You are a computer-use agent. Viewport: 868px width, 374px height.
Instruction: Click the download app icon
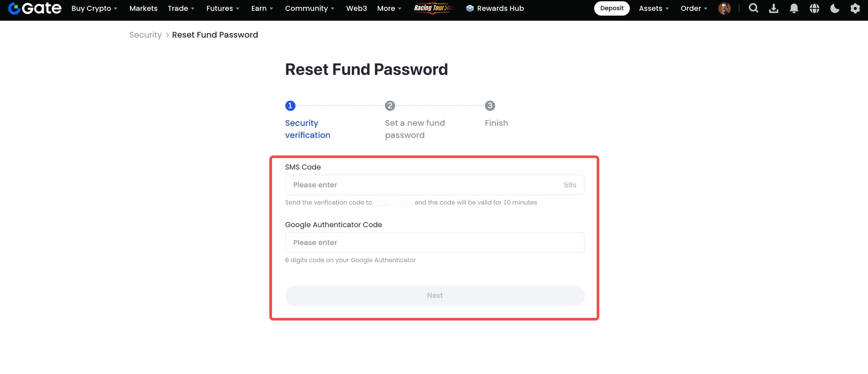(x=774, y=8)
